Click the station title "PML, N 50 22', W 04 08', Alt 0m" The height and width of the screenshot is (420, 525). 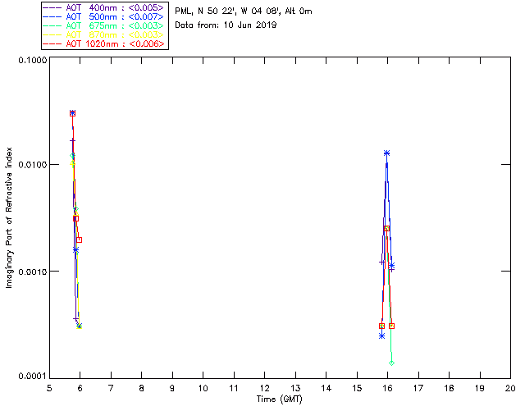(244, 11)
